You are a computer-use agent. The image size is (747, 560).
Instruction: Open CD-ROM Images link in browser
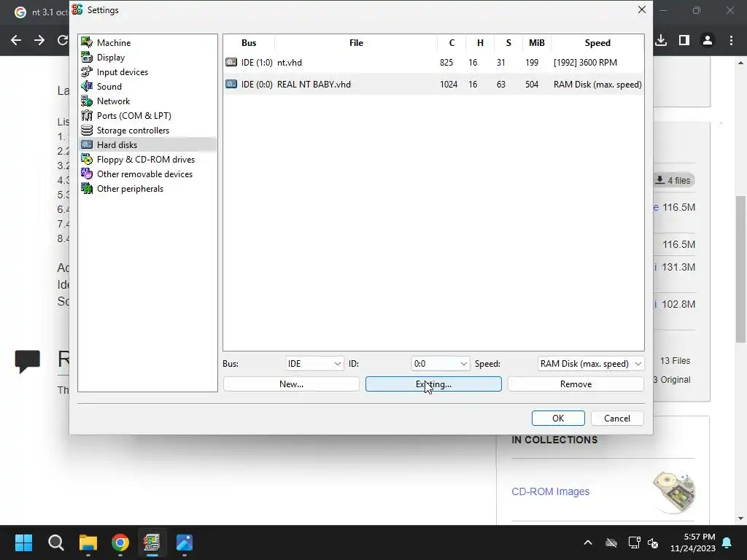tap(550, 491)
